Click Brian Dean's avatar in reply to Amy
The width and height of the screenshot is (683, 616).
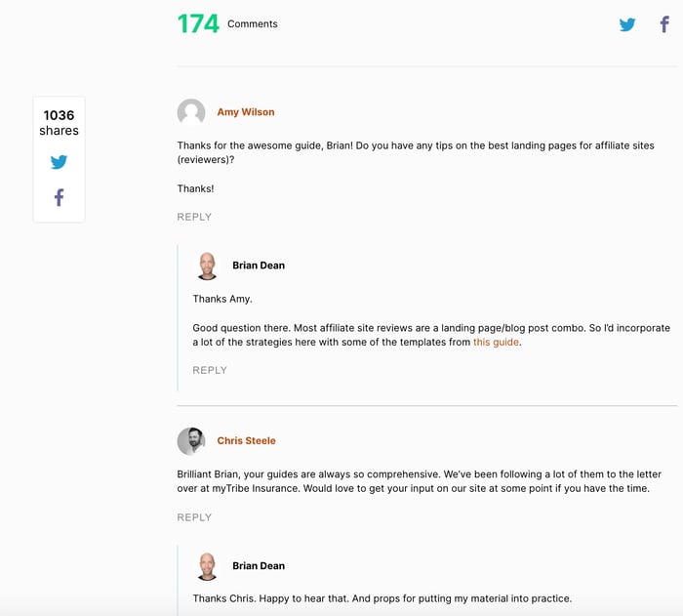(x=207, y=266)
